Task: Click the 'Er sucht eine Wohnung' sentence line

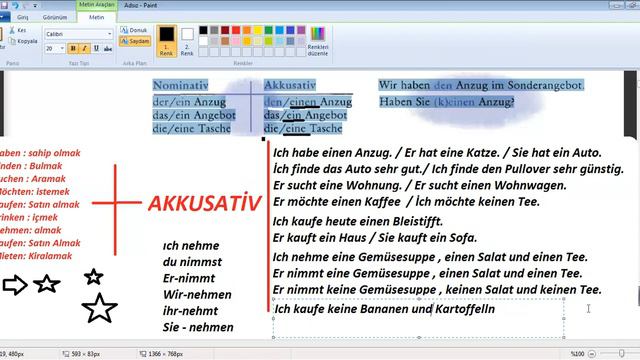Action: click(338, 186)
